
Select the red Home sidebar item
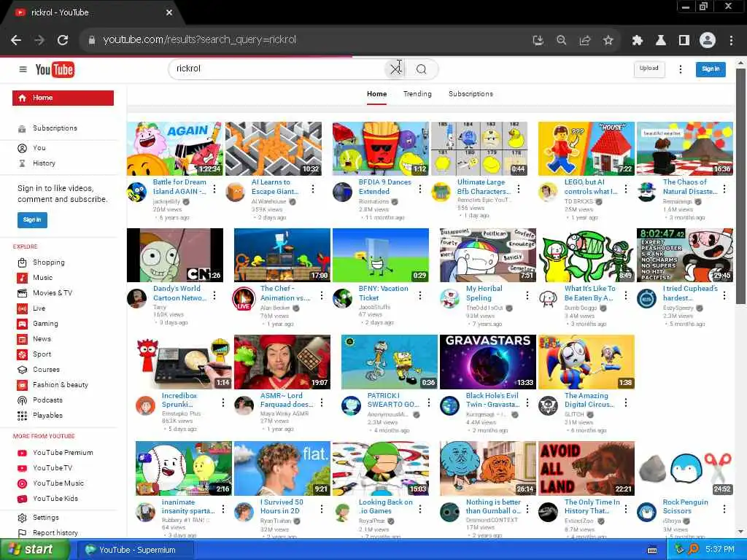(63, 98)
